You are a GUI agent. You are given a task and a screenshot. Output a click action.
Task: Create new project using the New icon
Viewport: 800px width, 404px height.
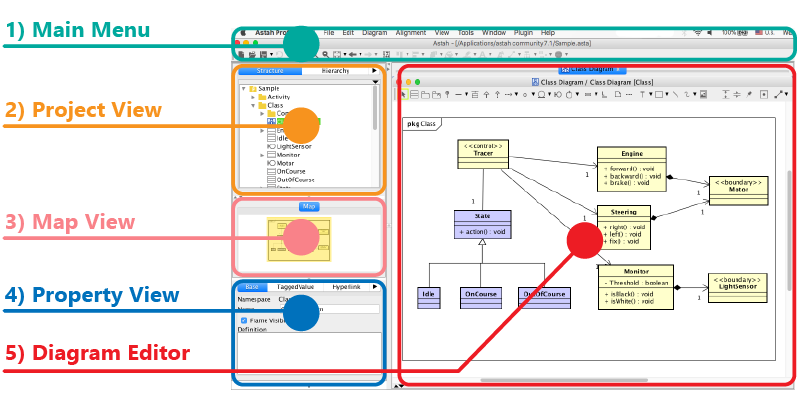tap(241, 54)
